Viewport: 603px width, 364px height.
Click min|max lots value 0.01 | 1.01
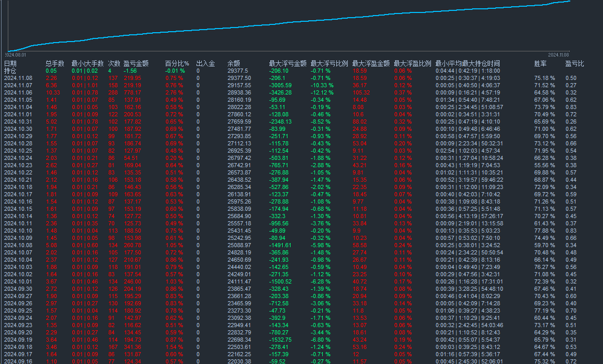[85, 85]
